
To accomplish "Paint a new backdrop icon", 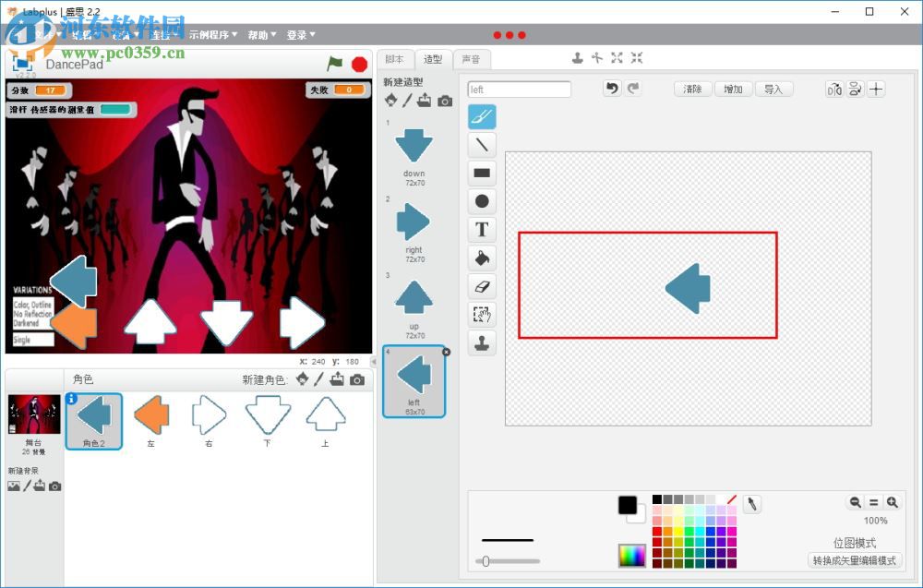I will pyautogui.click(x=27, y=486).
